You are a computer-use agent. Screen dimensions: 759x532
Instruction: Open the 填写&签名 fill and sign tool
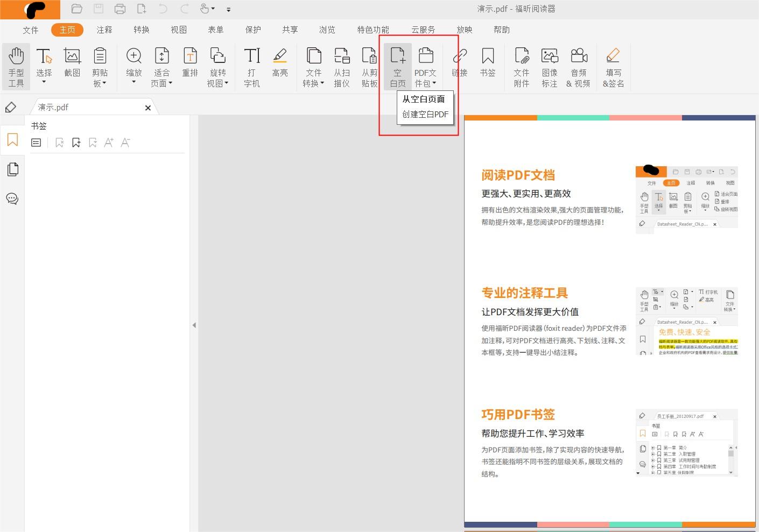613,66
